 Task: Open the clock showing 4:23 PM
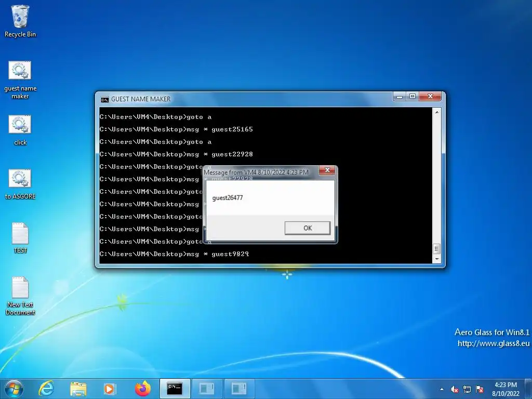[506, 389]
